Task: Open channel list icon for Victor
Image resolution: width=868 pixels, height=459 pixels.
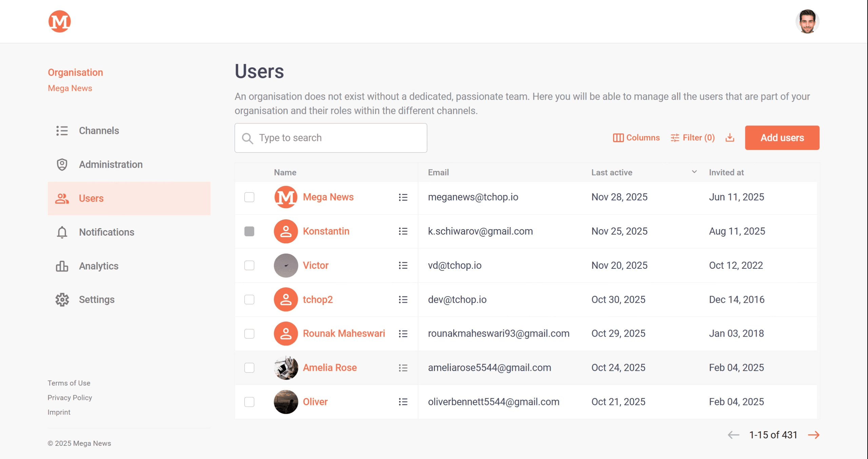Action: pyautogui.click(x=403, y=265)
